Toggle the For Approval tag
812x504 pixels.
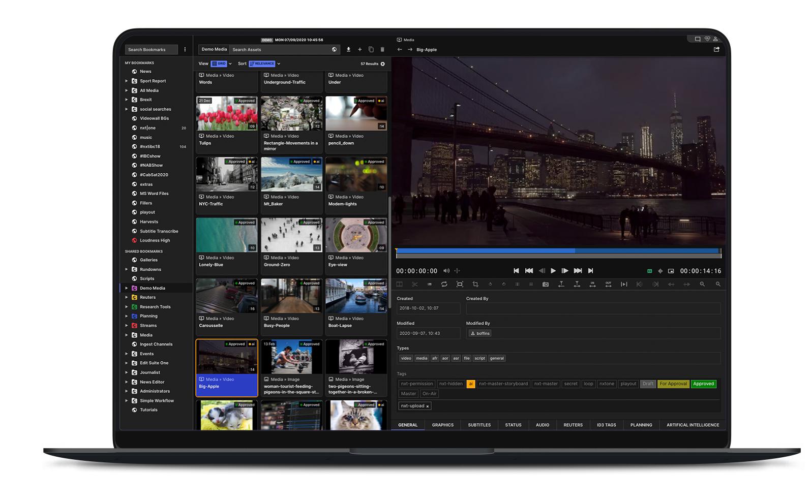[673, 384]
